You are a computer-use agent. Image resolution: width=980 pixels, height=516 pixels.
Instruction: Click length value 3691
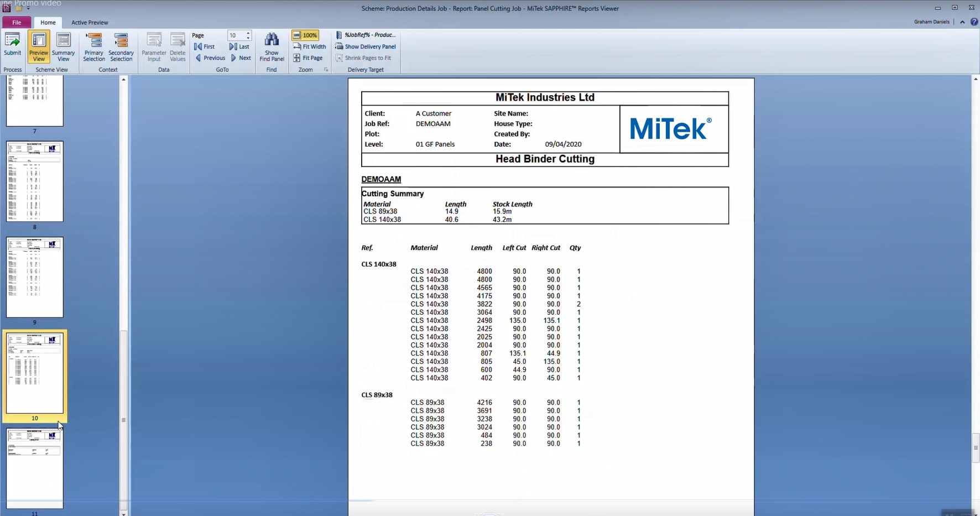pos(484,411)
